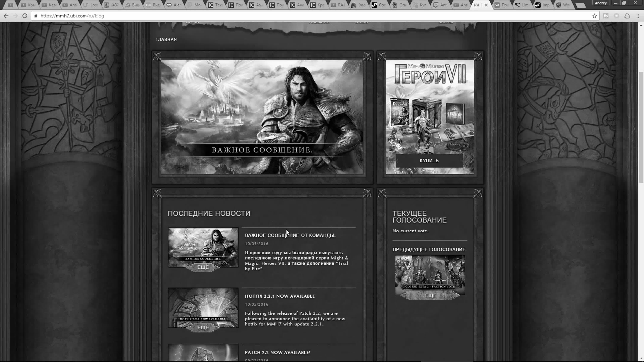
Task: Click the first extension icon by the star
Action: click(x=606, y=16)
